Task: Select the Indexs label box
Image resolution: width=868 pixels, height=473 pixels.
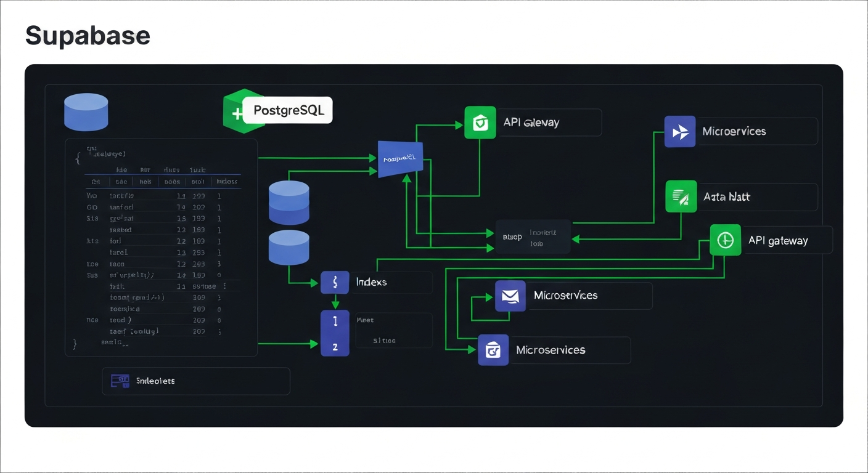Action: coord(391,282)
